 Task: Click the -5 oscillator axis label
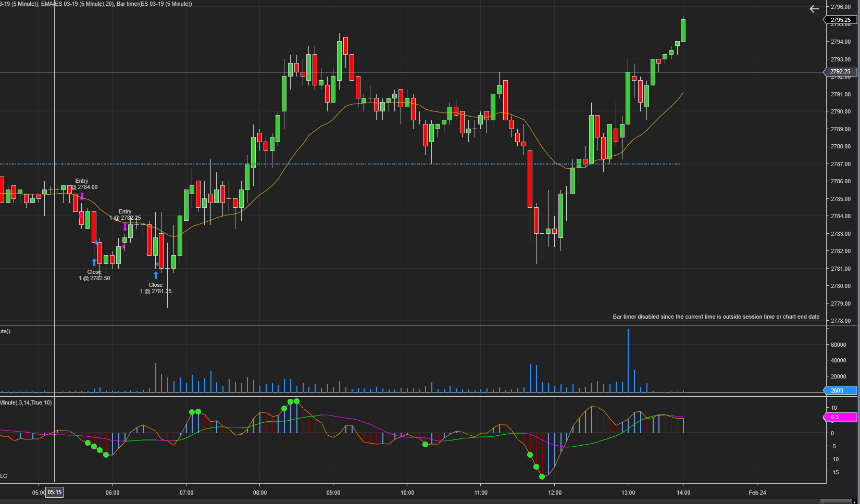[833, 446]
